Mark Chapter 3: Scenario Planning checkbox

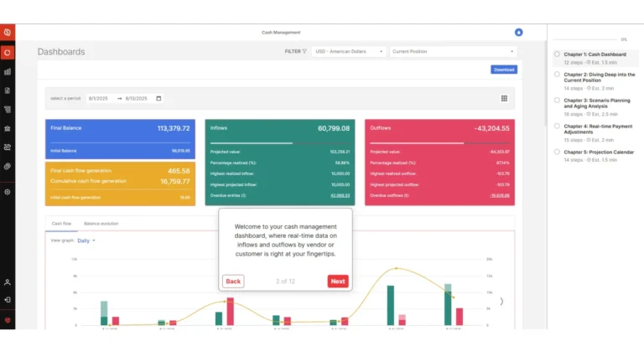pyautogui.click(x=557, y=100)
